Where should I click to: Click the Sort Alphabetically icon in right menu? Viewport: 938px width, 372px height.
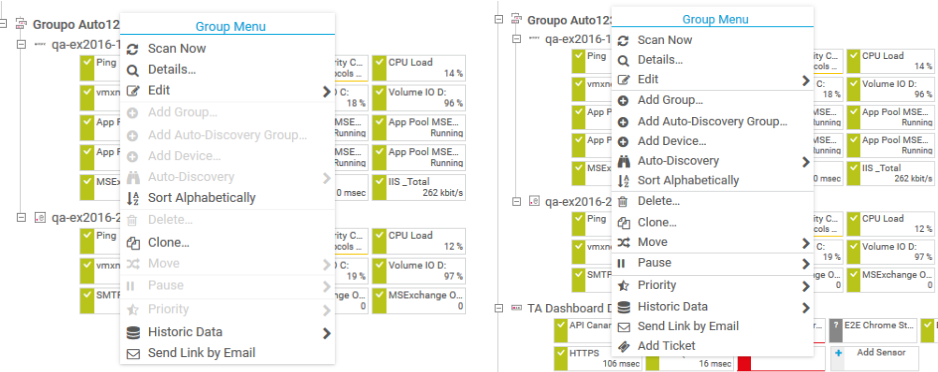point(623,181)
